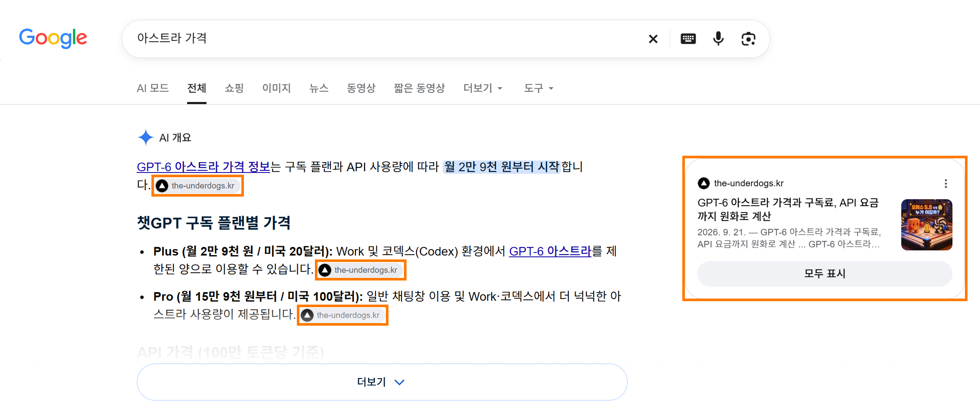Click the-underdogs.kr chip in Plus bullet
Screen dimensions: 980x410
361,270
